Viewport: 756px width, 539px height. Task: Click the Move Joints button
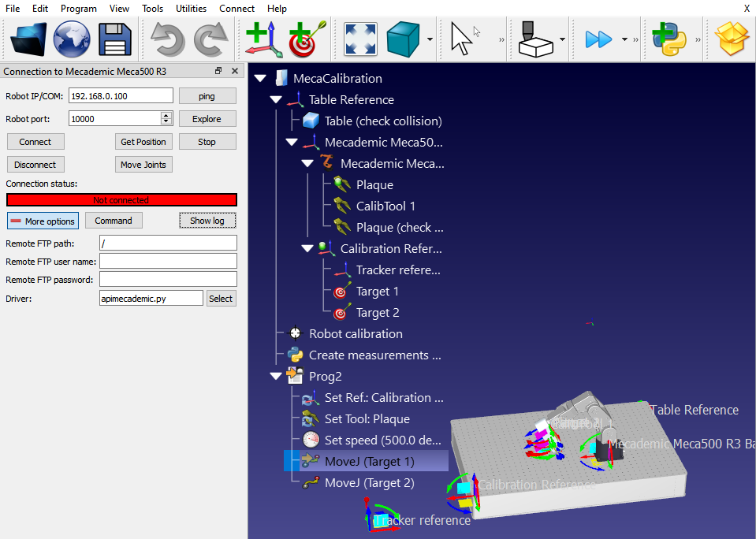tap(143, 165)
